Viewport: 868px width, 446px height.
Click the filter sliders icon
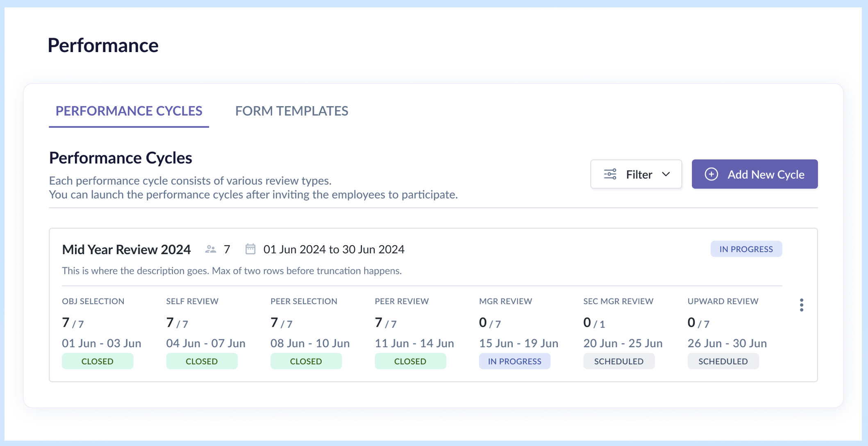click(610, 174)
